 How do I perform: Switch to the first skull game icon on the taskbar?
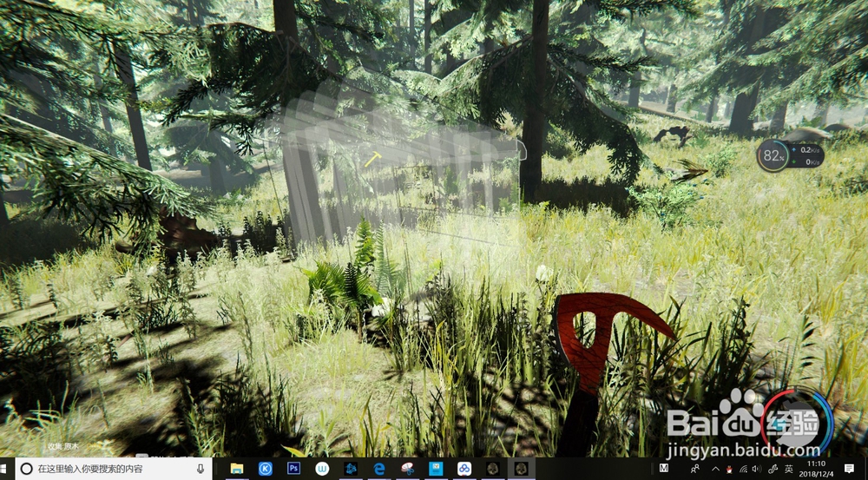[492, 469]
